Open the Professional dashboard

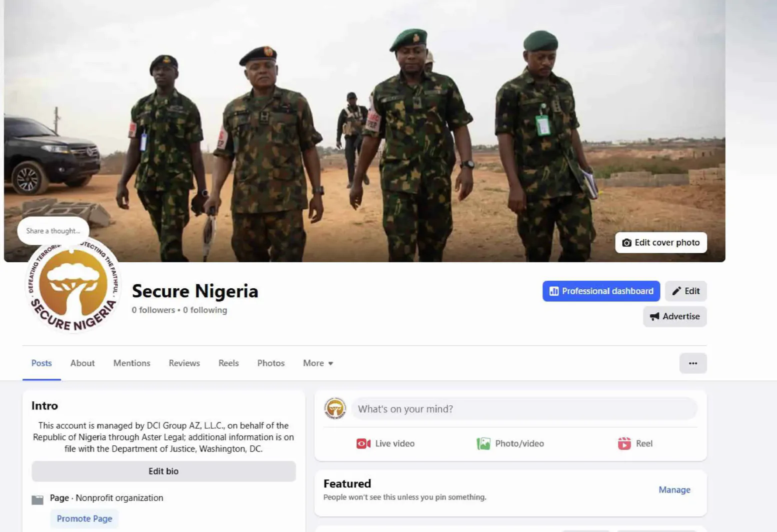[x=601, y=291]
